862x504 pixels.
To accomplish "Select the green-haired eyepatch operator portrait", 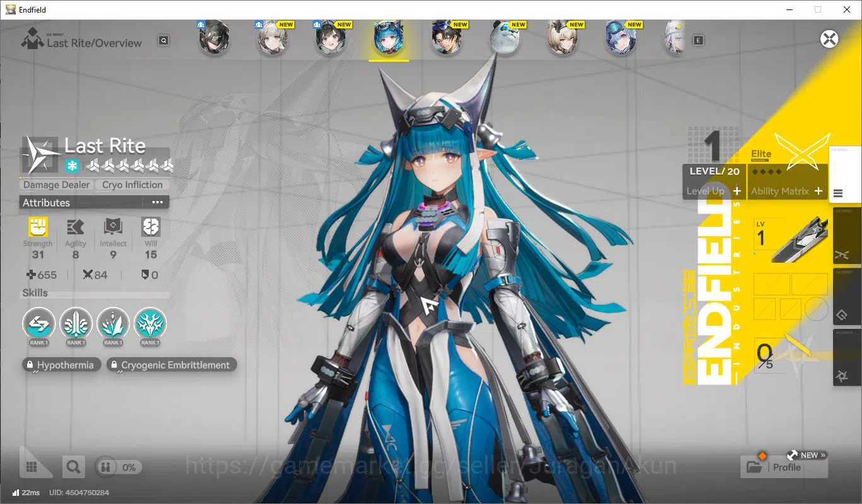I will tap(214, 39).
